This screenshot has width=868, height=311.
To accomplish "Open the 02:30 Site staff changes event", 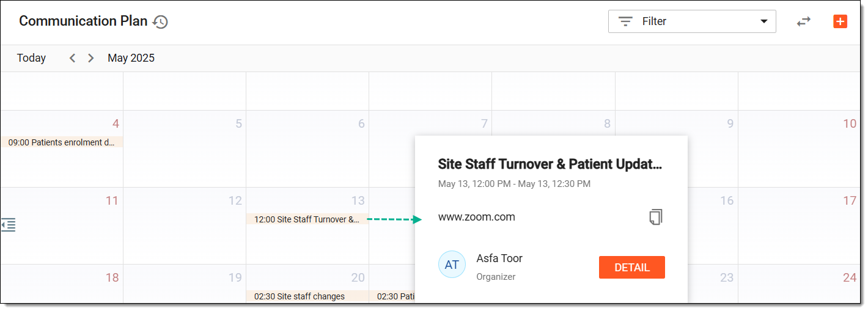I will [x=307, y=296].
